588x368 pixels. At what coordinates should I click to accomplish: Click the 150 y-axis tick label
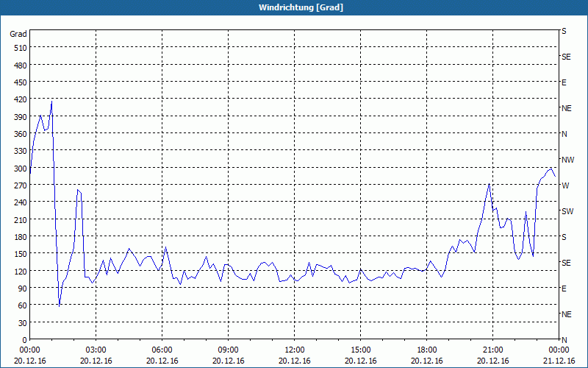coord(21,254)
